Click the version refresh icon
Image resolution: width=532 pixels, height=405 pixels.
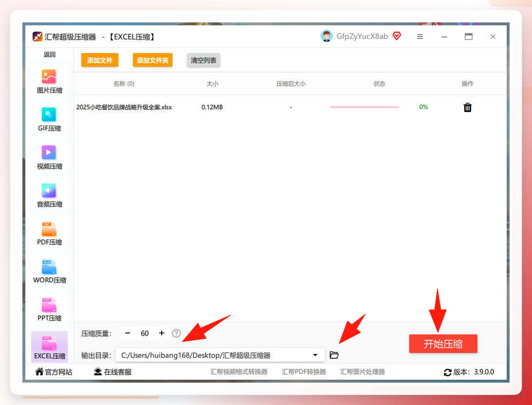point(448,372)
